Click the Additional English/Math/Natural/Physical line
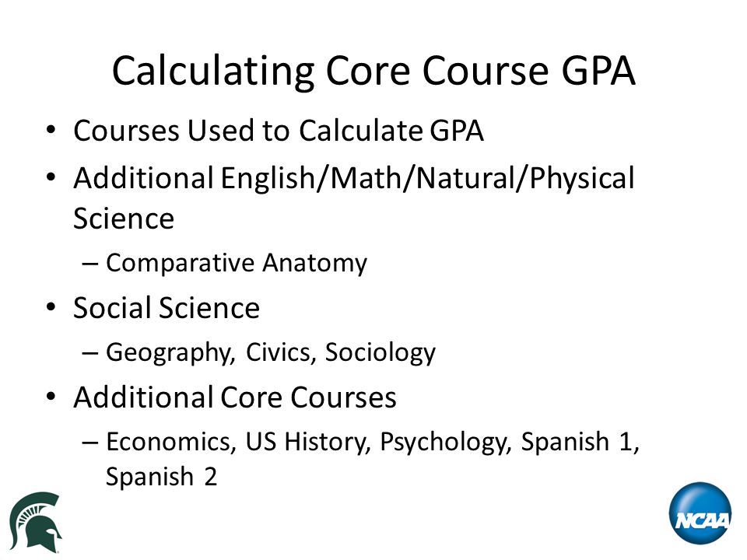 coord(353,179)
